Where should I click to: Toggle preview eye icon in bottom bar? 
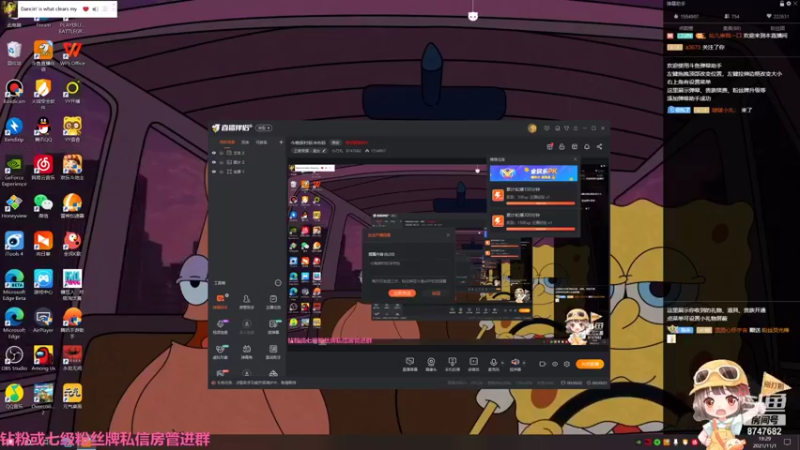[555, 364]
